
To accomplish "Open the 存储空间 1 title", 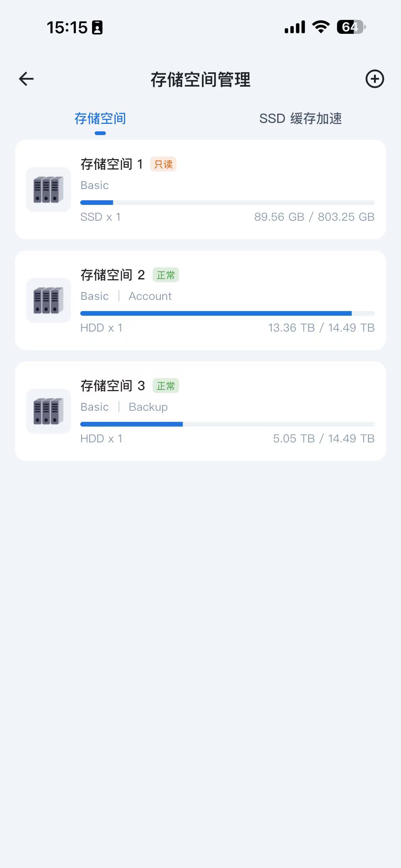I will click(x=112, y=165).
